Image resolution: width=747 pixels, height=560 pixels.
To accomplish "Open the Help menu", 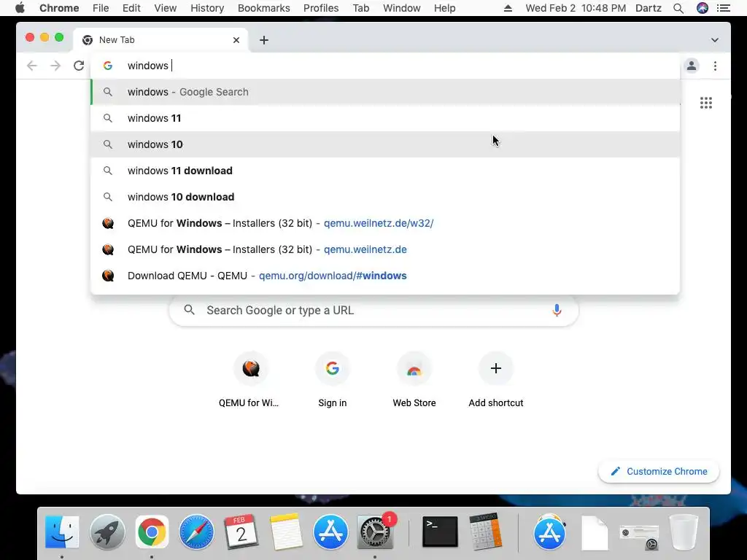I will coord(444,8).
